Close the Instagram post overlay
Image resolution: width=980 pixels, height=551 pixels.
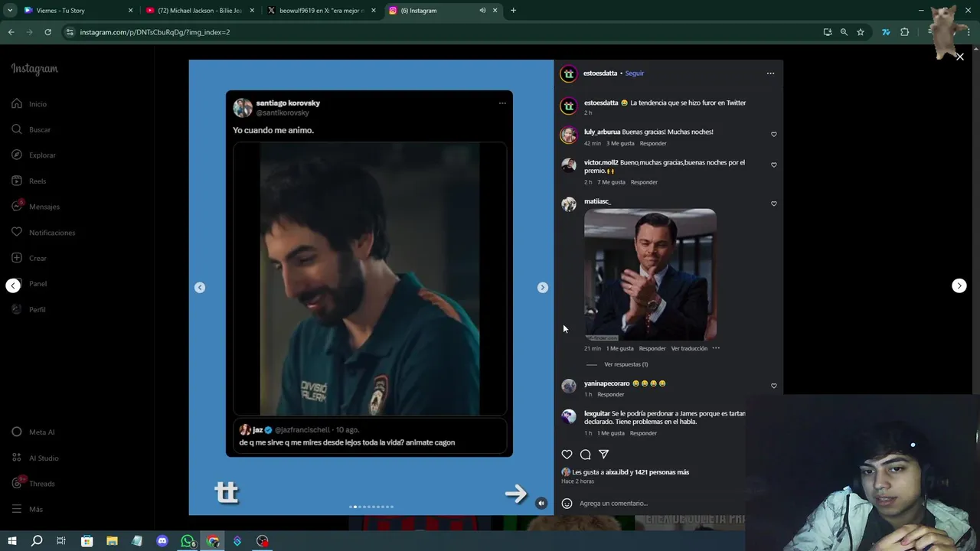point(959,57)
